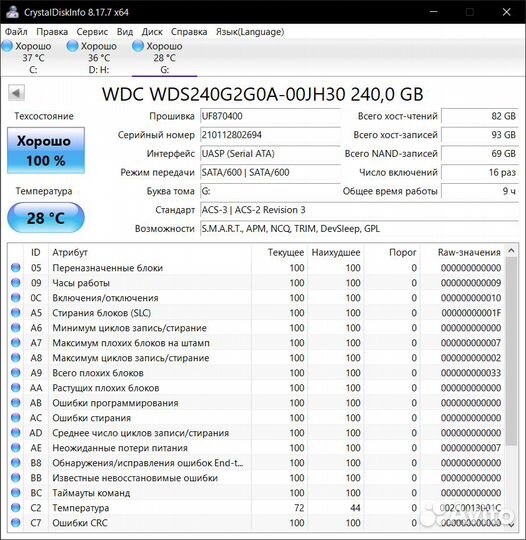Click total host reads value 82 GB
The height and width of the screenshot is (540, 526).
coord(480,116)
